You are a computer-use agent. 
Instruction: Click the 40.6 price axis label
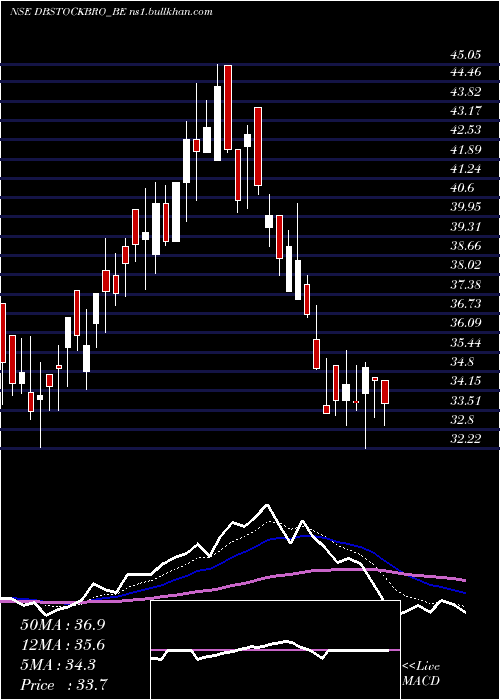coord(461,188)
